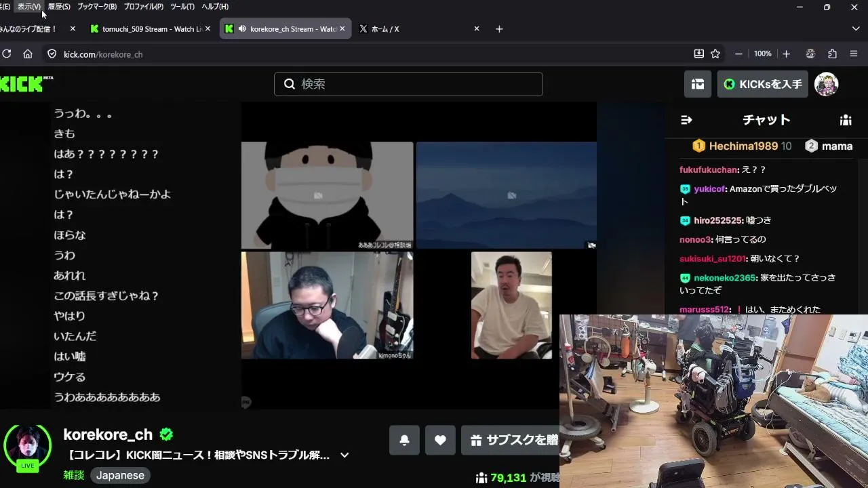Collapse the chat panel arrow
The height and width of the screenshot is (488, 868).
(x=686, y=120)
